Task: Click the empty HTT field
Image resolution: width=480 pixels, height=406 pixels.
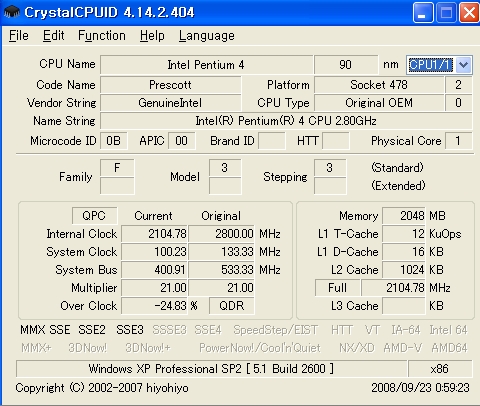Action: (x=336, y=141)
